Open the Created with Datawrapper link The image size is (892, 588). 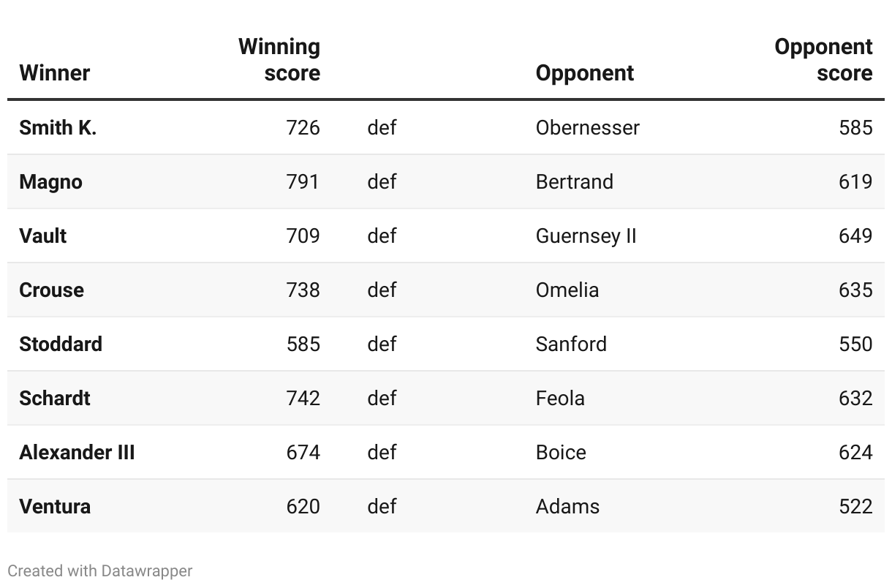tap(100, 571)
